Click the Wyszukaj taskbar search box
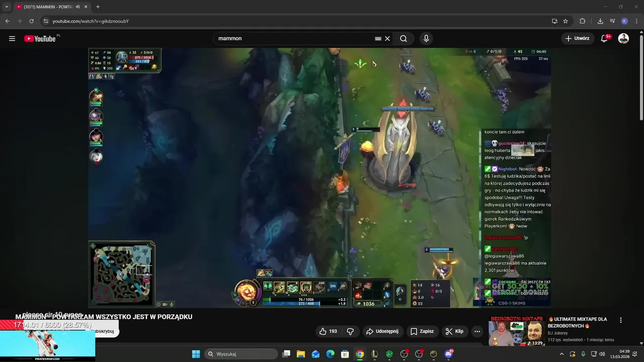The image size is (644, 362). pos(242,354)
